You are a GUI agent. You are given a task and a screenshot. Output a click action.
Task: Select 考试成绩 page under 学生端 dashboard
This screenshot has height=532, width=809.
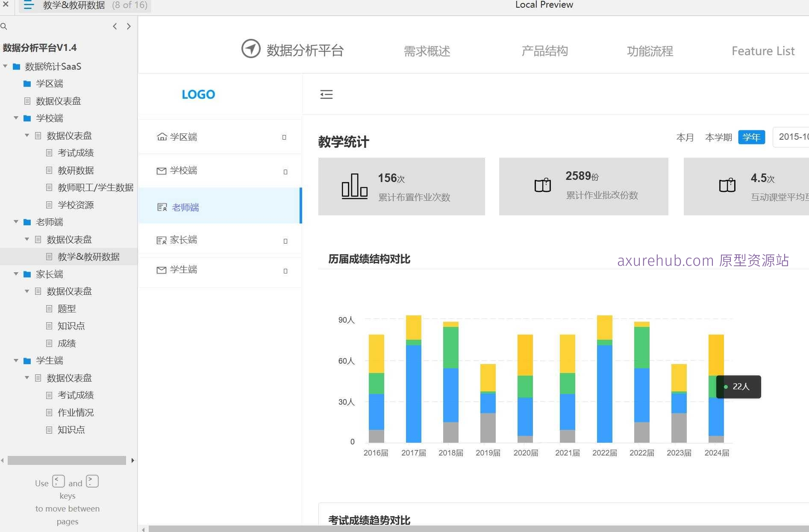75,395
